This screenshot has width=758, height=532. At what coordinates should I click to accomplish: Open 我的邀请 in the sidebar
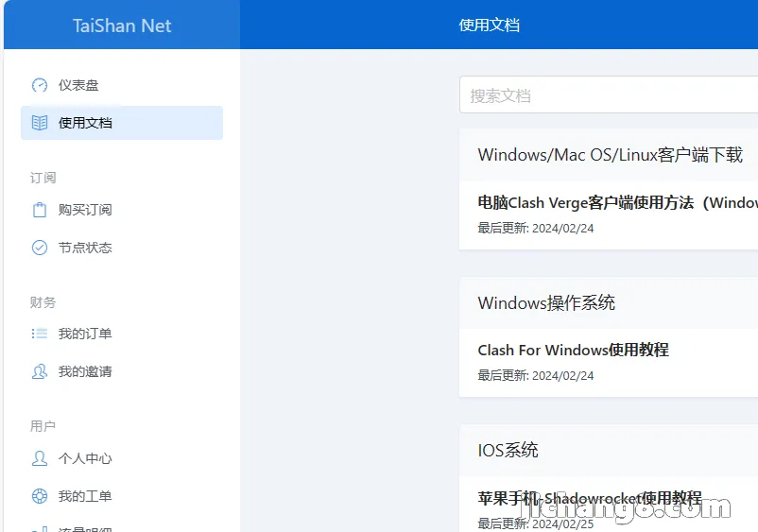pyautogui.click(x=122, y=371)
